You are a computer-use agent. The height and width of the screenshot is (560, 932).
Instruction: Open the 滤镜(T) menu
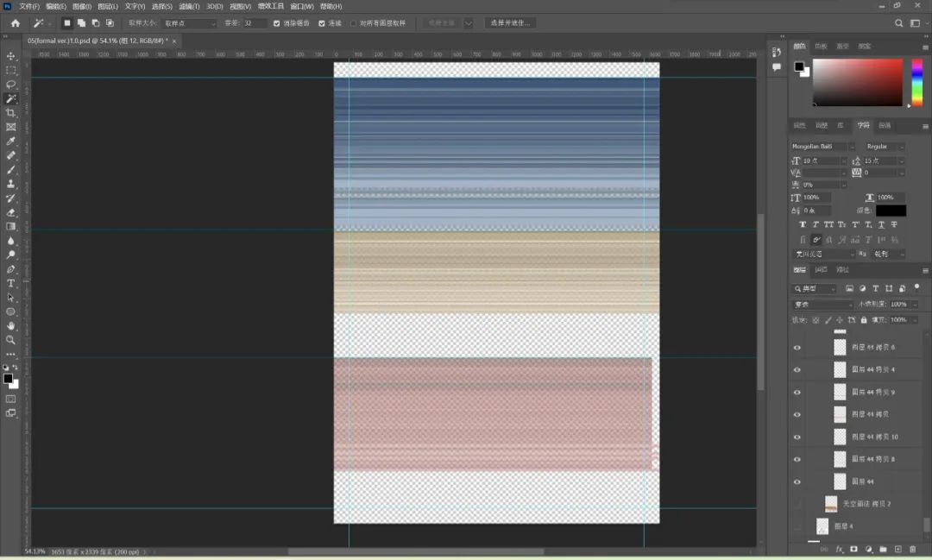[189, 7]
